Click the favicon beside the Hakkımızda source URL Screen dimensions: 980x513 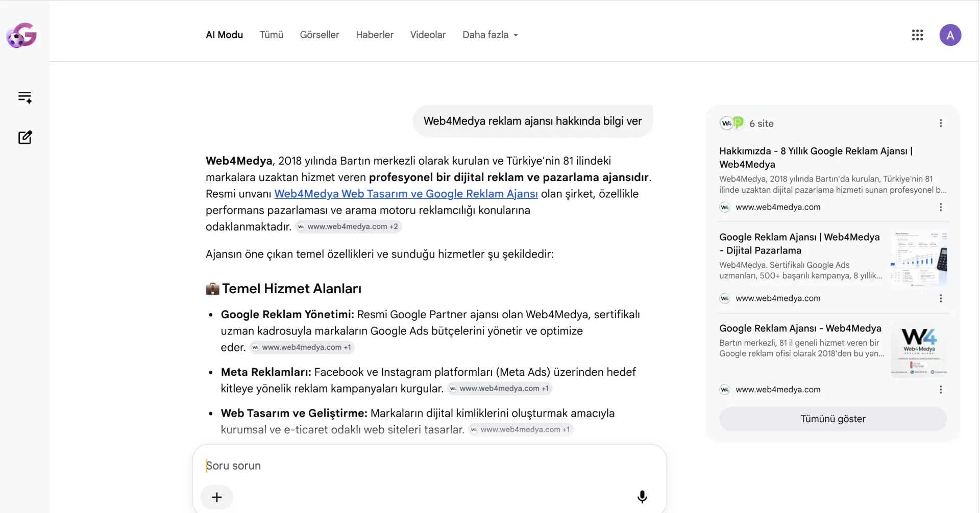(x=725, y=207)
